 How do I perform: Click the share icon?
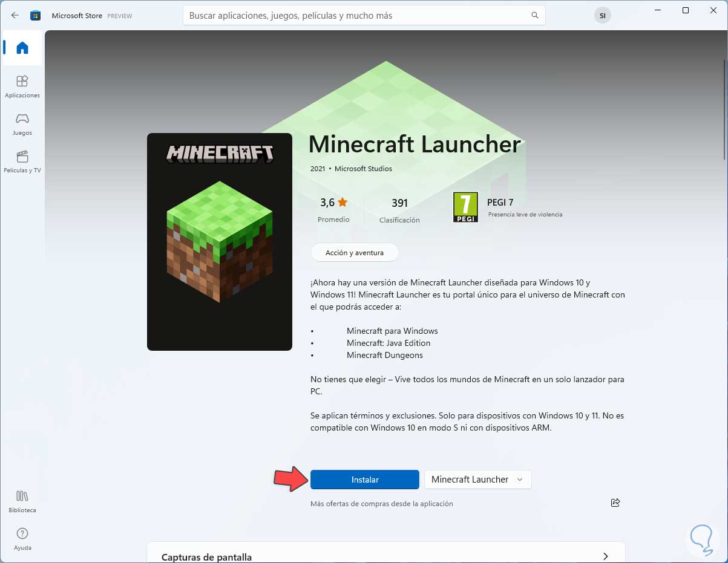[615, 503]
